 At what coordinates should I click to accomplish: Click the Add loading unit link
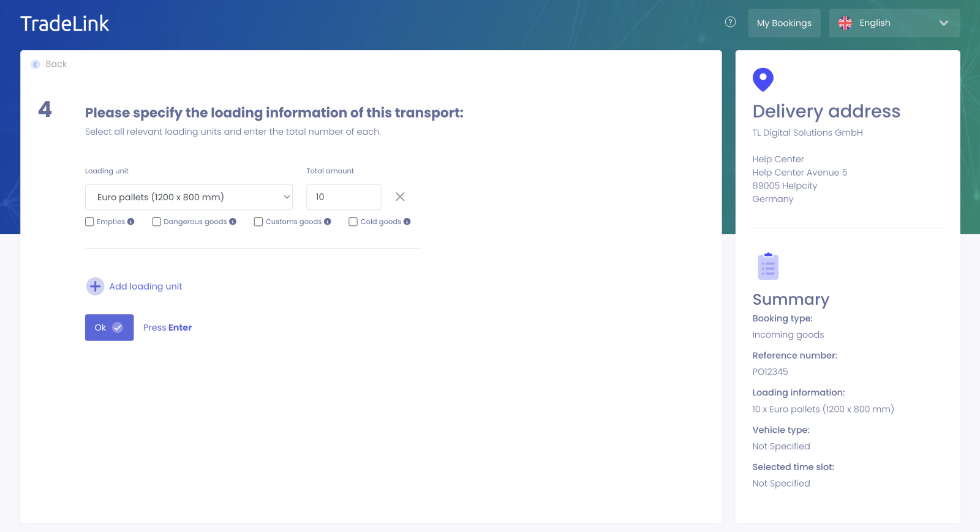tap(146, 287)
